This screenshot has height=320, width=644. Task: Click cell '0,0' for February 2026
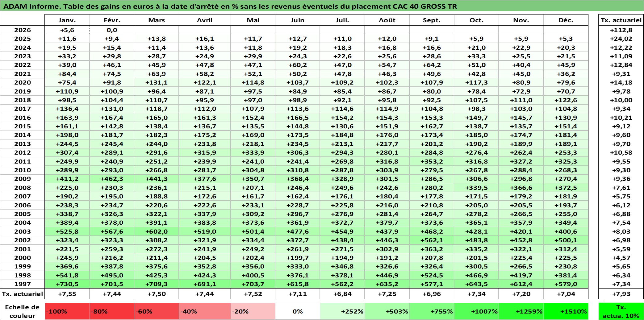[x=112, y=30]
